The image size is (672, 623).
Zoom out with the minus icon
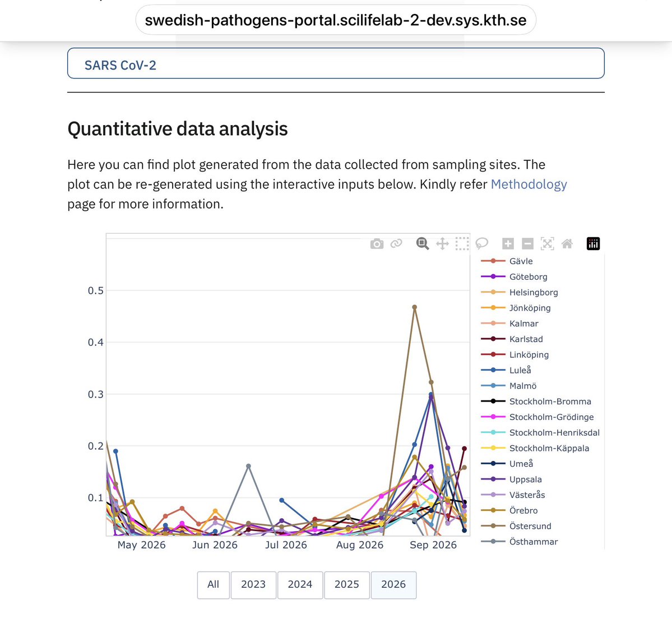[527, 244]
